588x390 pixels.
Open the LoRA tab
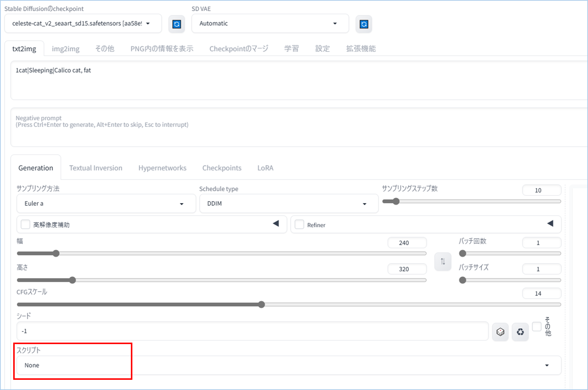click(265, 168)
